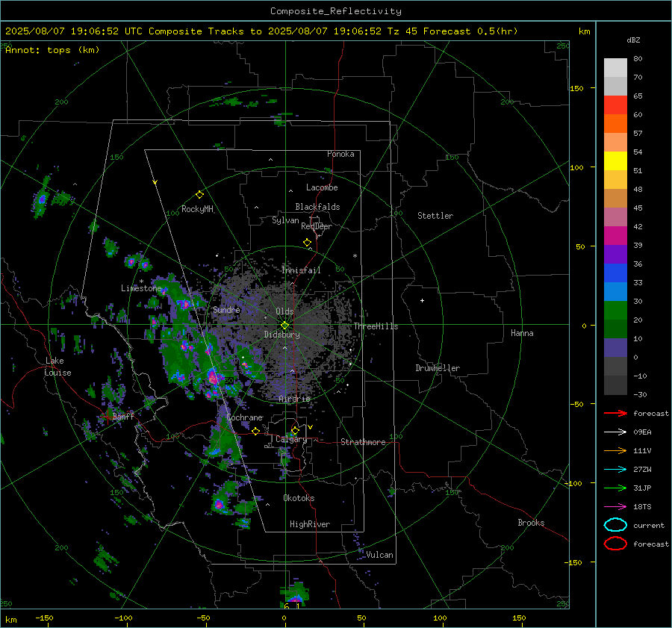Click the 'Annot: tops (km)' annotation text

click(x=52, y=50)
